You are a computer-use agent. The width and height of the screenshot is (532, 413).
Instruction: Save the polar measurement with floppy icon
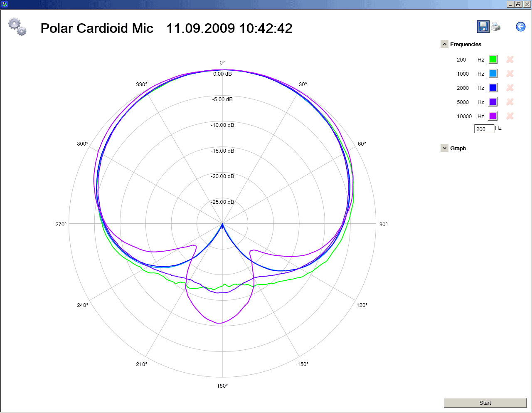483,27
